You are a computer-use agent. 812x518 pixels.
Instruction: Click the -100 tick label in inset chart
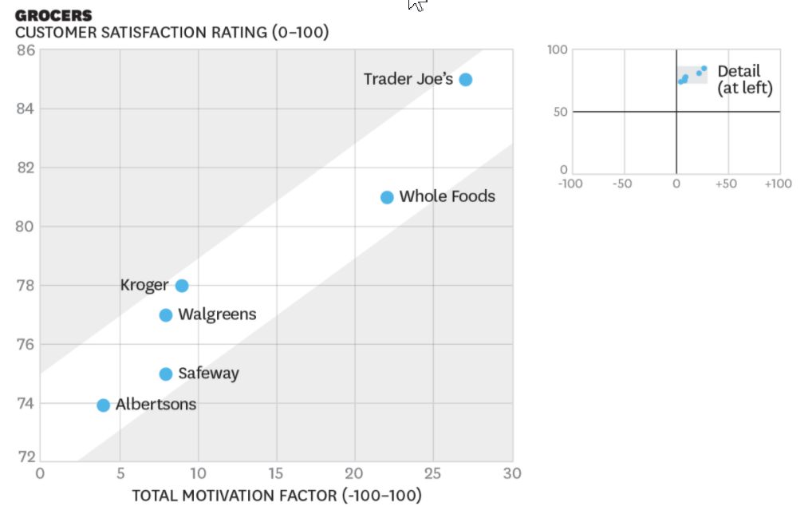click(x=570, y=184)
